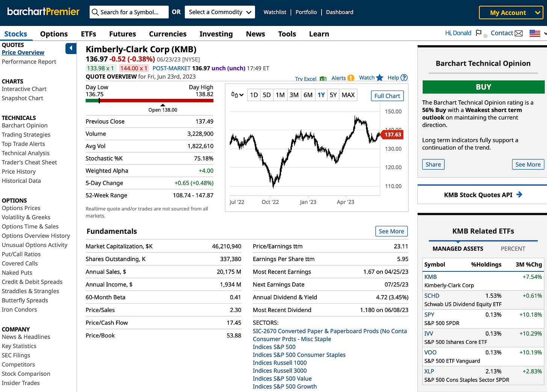Select the MAX chart period
The height and width of the screenshot is (392, 547).
348,95
